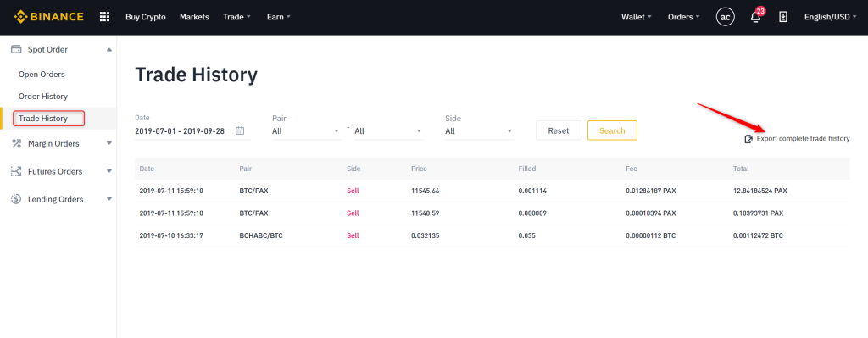
Task: Click the Reset button
Action: [x=559, y=130]
